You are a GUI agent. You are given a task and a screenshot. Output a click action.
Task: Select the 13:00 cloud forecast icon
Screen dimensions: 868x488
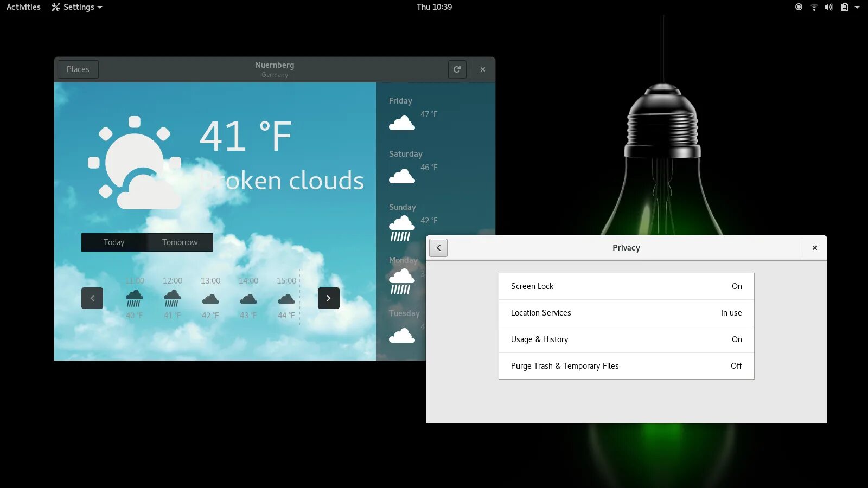tap(210, 299)
